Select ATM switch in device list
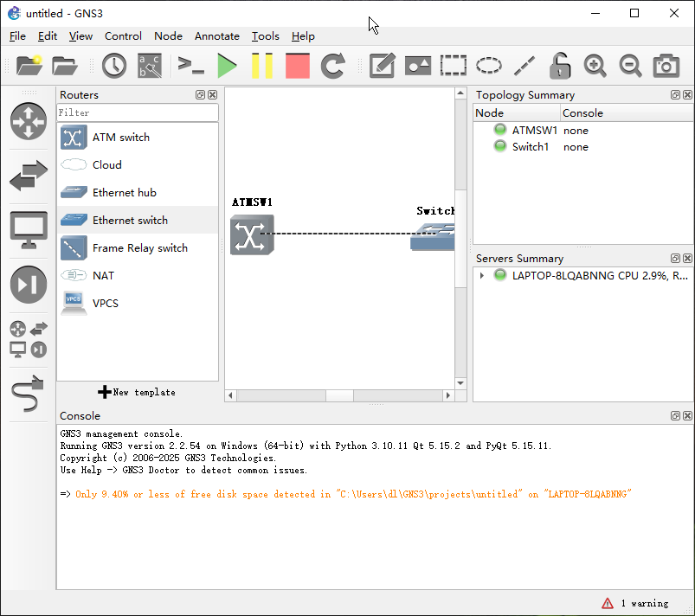The image size is (695, 616). [138, 138]
